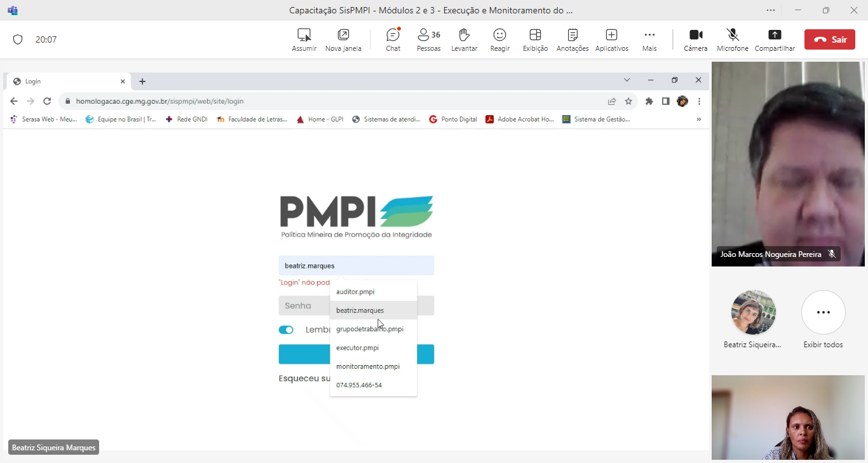Click the login username field
Image resolution: width=868 pixels, height=463 pixels.
(356, 266)
